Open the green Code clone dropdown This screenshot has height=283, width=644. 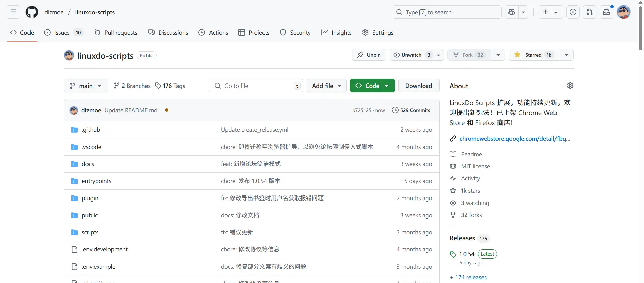372,86
